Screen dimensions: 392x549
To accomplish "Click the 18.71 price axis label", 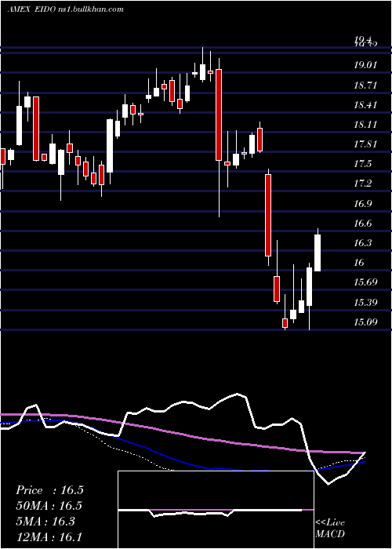I will click(366, 85).
